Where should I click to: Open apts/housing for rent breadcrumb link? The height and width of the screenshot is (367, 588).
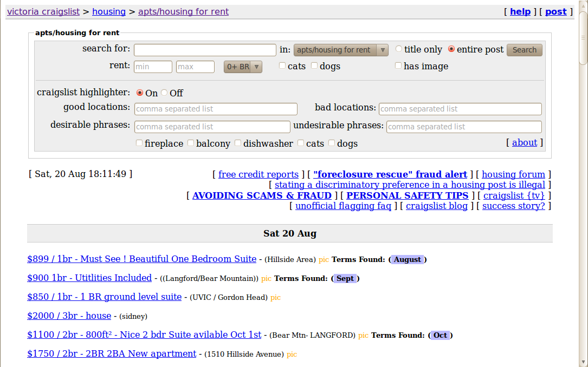(x=183, y=11)
